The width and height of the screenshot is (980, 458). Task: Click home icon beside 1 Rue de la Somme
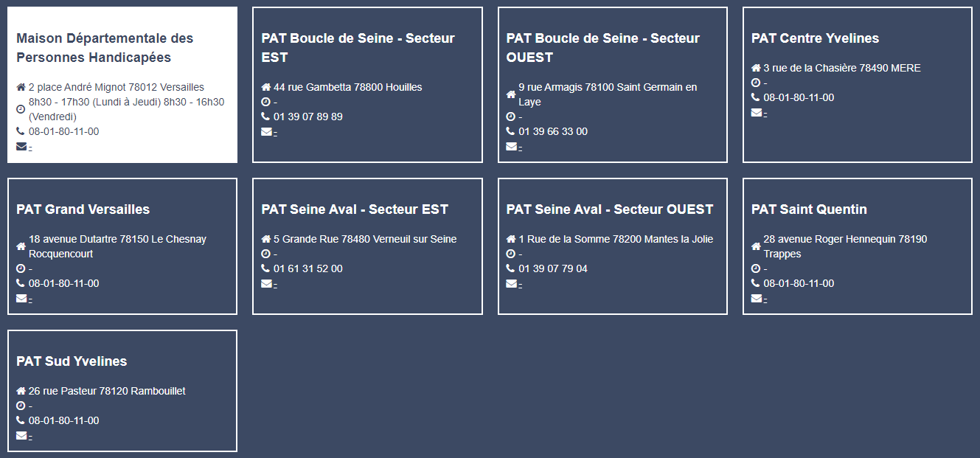tap(511, 239)
